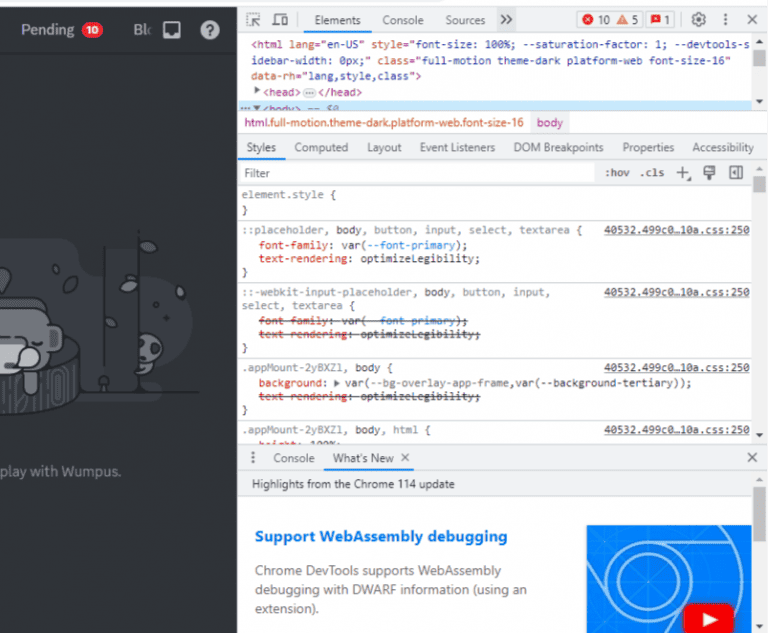
Task: Toggle the :hov element state panel
Action: pyautogui.click(x=617, y=172)
